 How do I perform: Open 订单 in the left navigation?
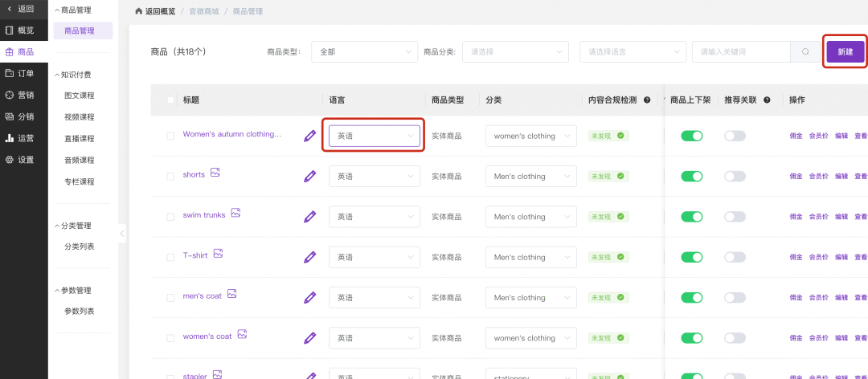click(24, 73)
